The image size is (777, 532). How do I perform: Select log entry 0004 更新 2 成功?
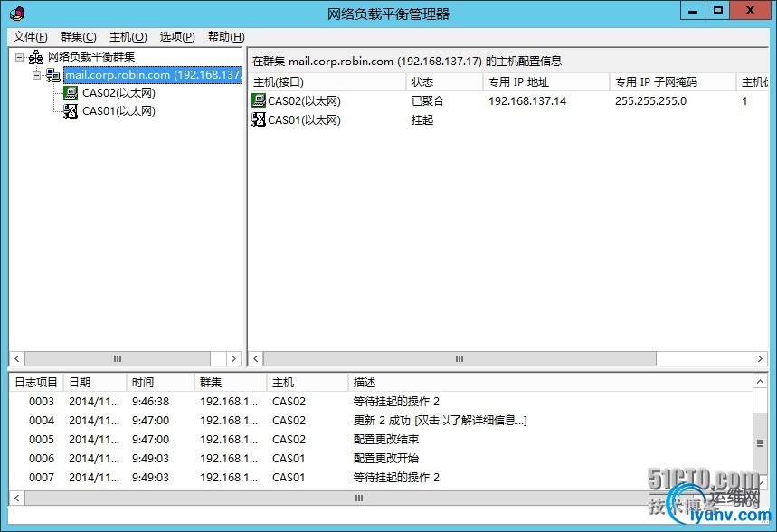pos(381,421)
